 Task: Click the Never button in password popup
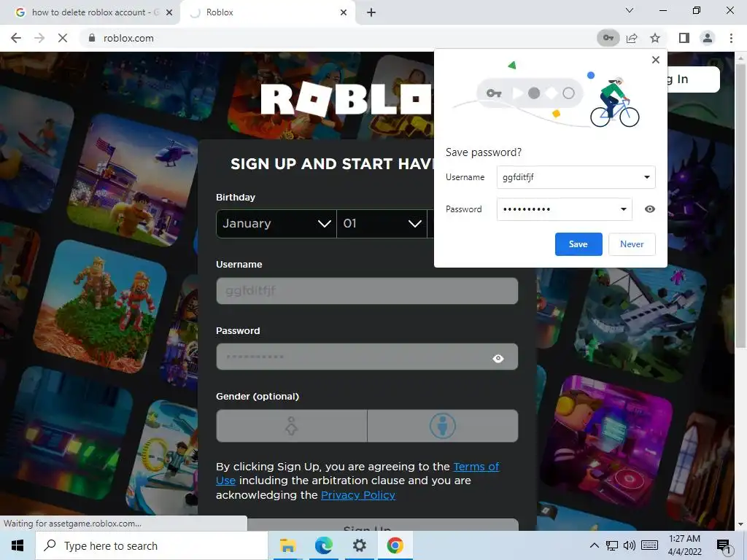coord(632,244)
